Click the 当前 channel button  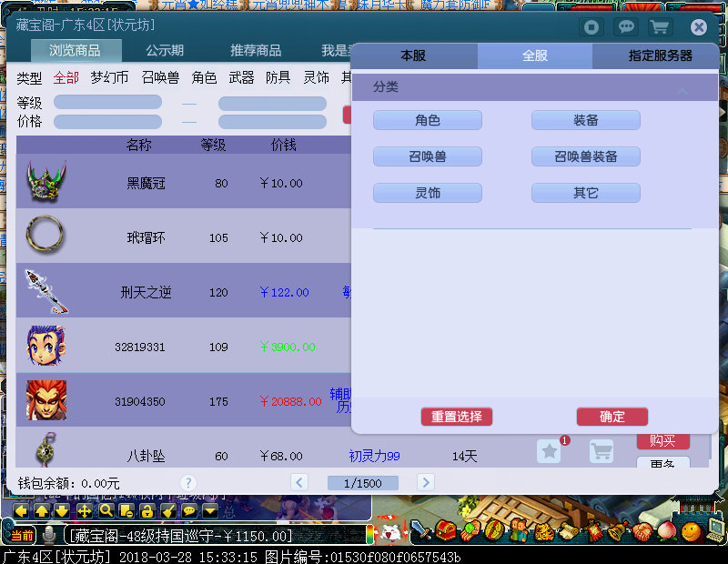click(22, 535)
